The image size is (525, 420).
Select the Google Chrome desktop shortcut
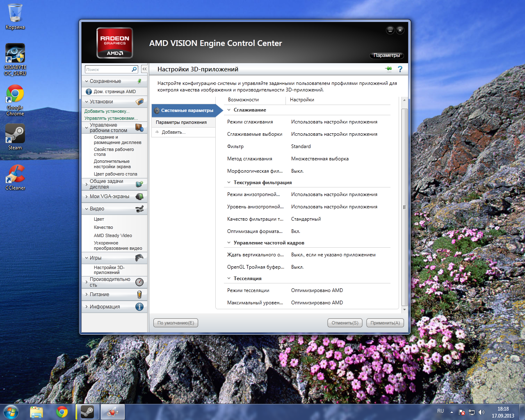(15, 100)
